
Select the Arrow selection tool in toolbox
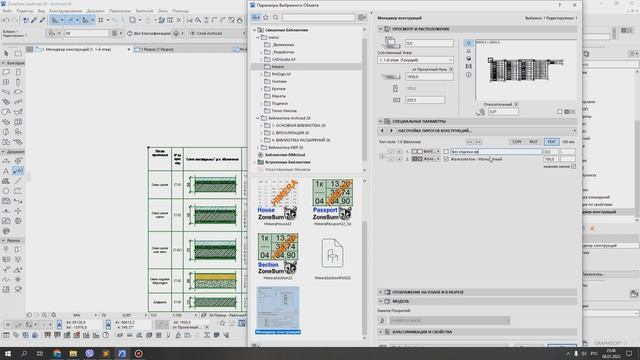coord(6,53)
